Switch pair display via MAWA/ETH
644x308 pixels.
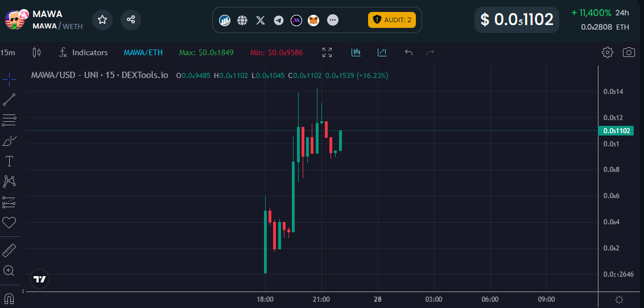(x=143, y=52)
